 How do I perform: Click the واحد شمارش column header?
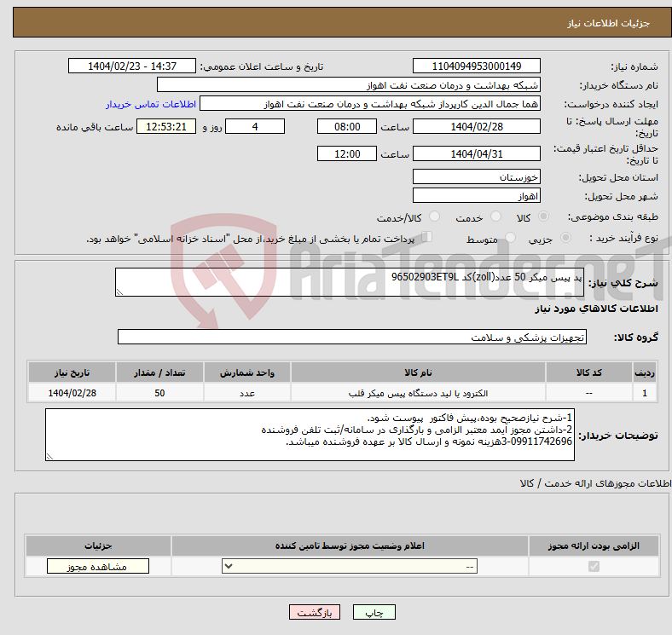click(x=246, y=372)
